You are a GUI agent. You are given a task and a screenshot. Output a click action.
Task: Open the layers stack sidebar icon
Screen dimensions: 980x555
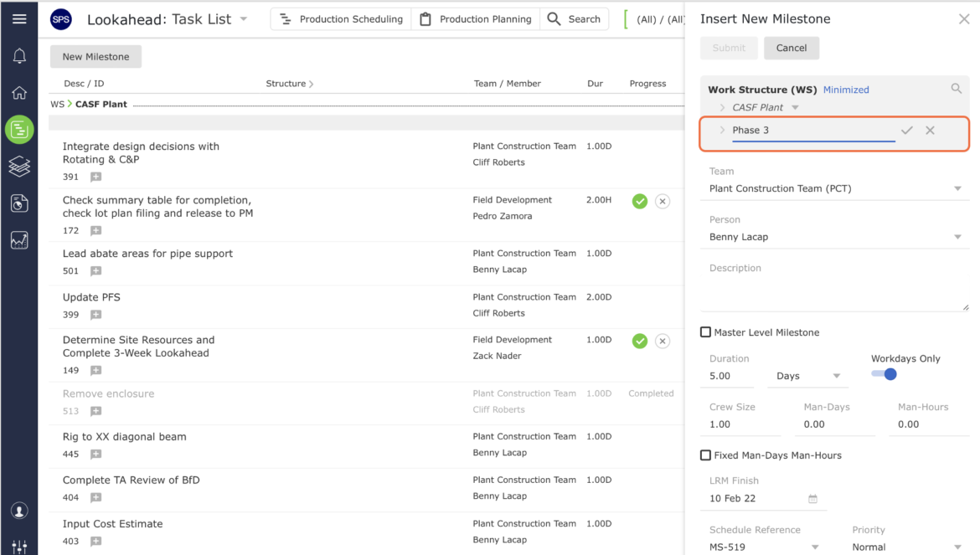19,167
